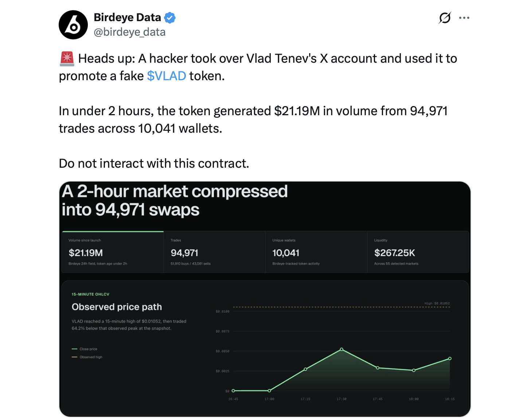Click the red siren emoji
The image size is (519, 420).
[x=67, y=59]
